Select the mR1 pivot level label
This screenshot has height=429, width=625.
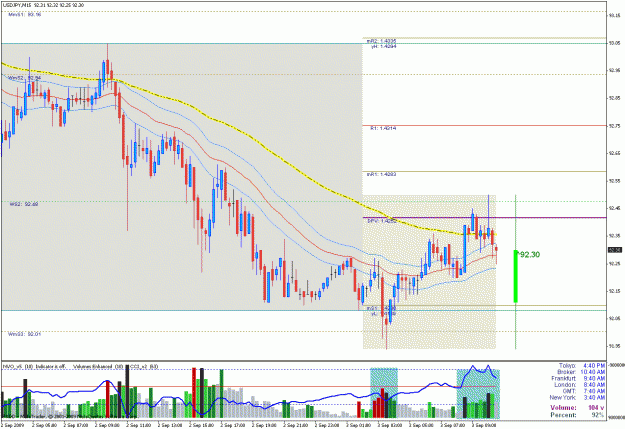tap(381, 174)
